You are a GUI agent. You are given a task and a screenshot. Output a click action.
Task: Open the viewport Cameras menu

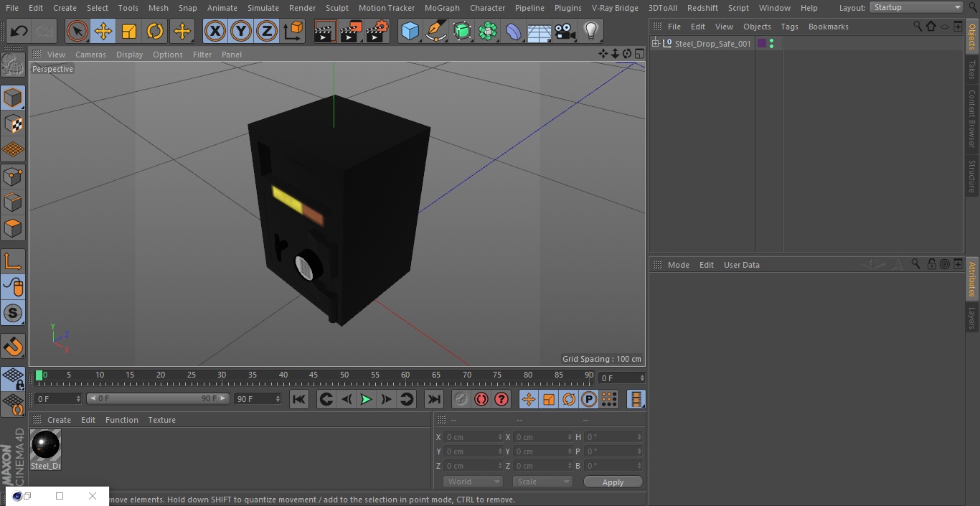[90, 55]
